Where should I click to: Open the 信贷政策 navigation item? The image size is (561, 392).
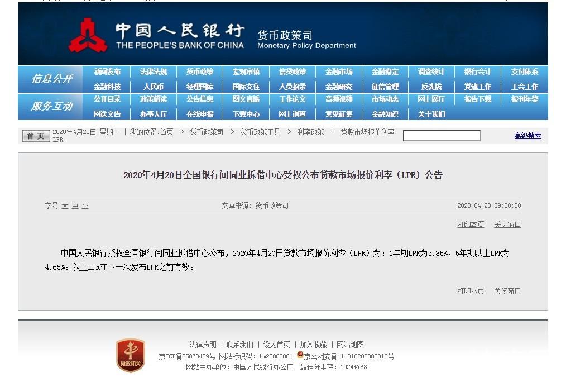tap(293, 71)
